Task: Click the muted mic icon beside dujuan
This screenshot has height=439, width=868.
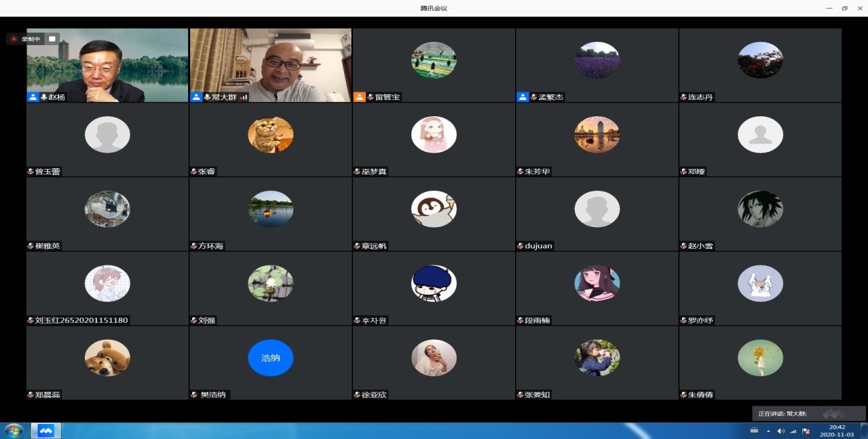Action: coord(521,245)
